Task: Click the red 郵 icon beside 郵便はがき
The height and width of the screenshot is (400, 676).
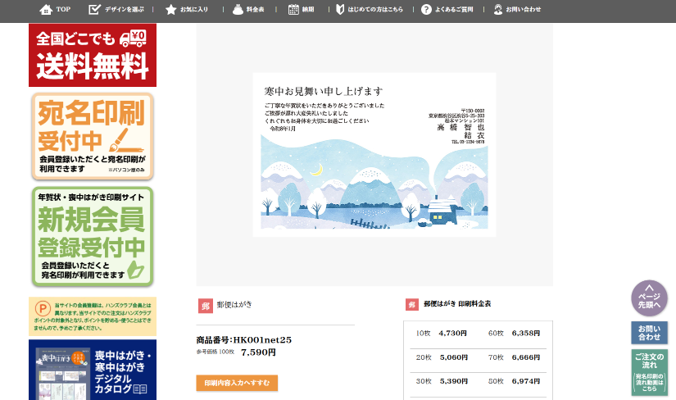Action: coord(205,305)
